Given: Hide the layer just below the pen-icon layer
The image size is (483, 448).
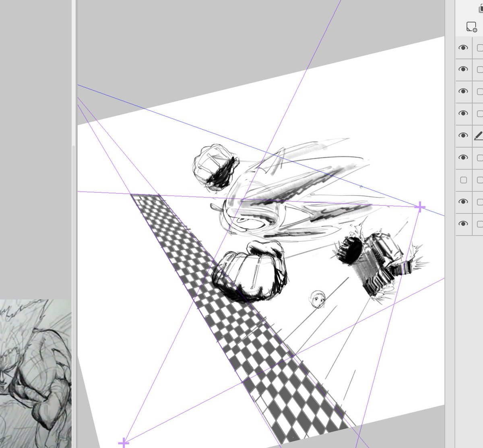Looking at the screenshot, I should coord(463,158).
